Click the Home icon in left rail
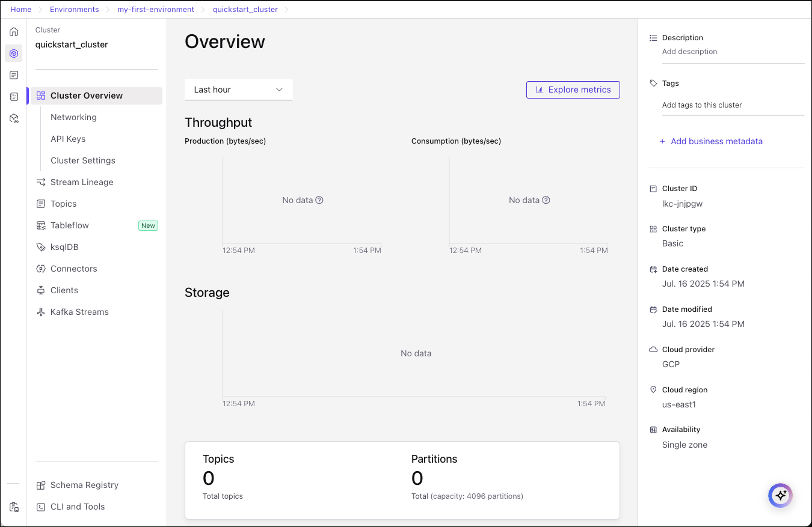812x527 pixels. click(14, 32)
